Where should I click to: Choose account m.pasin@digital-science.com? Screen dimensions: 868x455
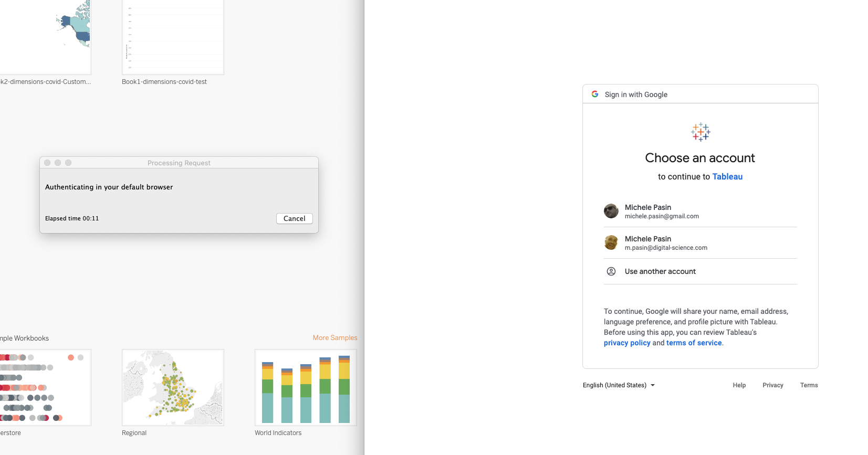(x=700, y=243)
